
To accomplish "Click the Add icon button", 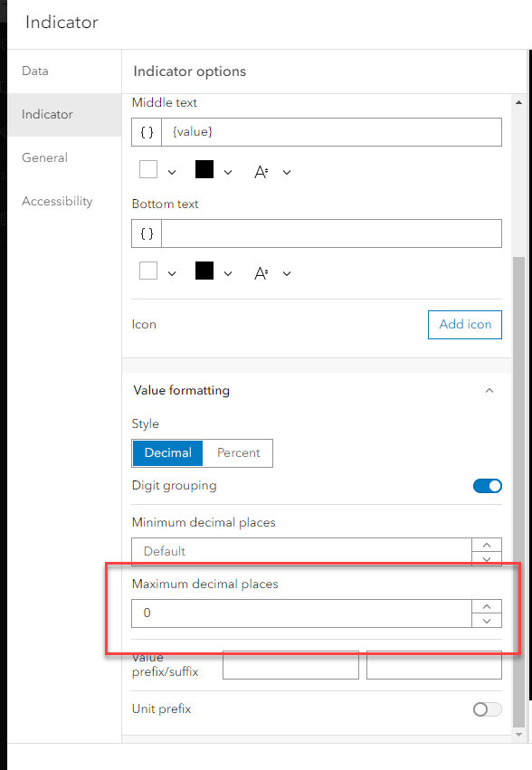I will tap(464, 324).
